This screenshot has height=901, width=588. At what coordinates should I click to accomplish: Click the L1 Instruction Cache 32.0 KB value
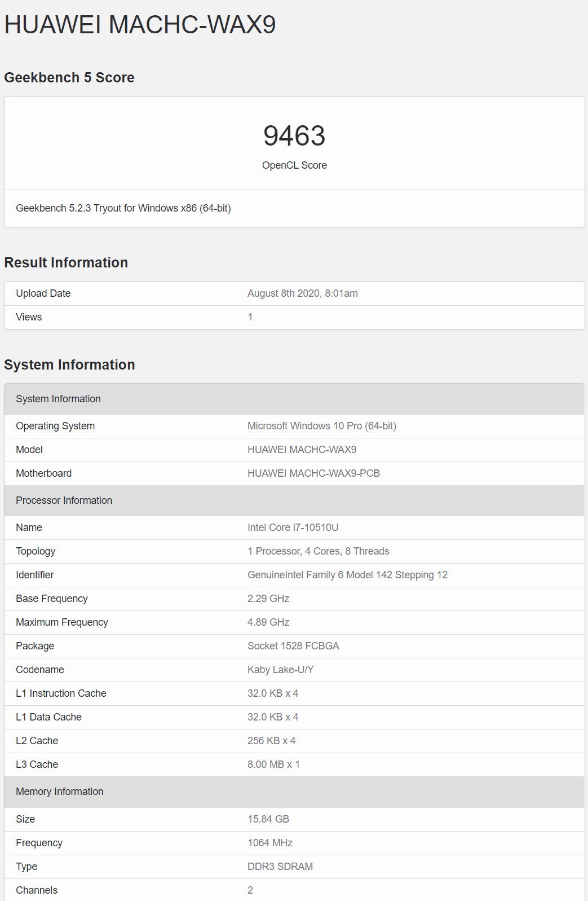click(x=273, y=693)
